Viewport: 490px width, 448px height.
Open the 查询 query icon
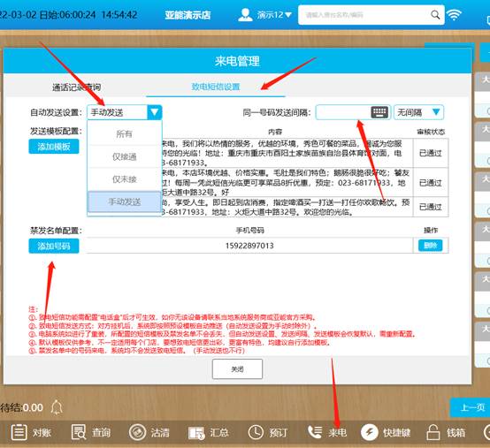click(x=78, y=432)
